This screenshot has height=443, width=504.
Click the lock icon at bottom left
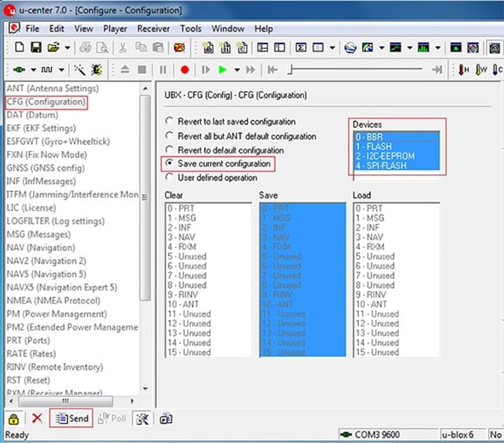click(x=13, y=419)
